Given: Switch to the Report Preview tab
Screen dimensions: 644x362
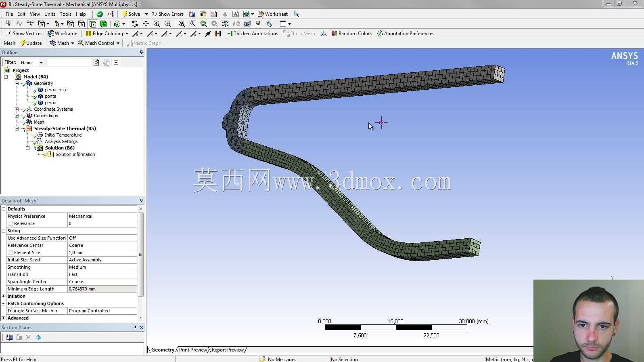Looking at the screenshot, I should (228, 350).
